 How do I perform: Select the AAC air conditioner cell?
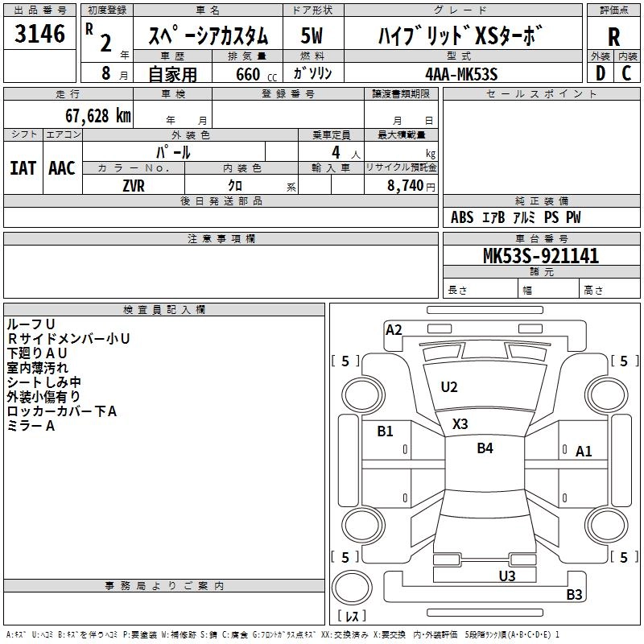click(62, 168)
